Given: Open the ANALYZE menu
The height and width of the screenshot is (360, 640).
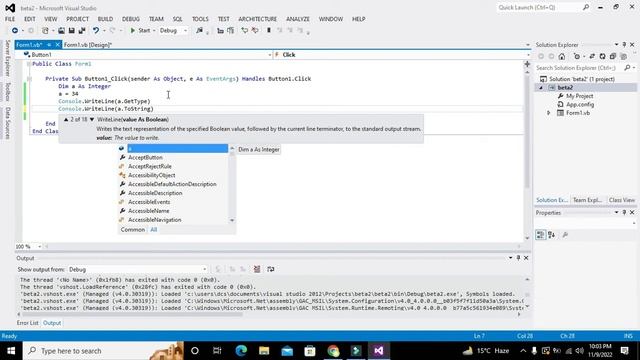Looking at the screenshot, I should [x=298, y=19].
